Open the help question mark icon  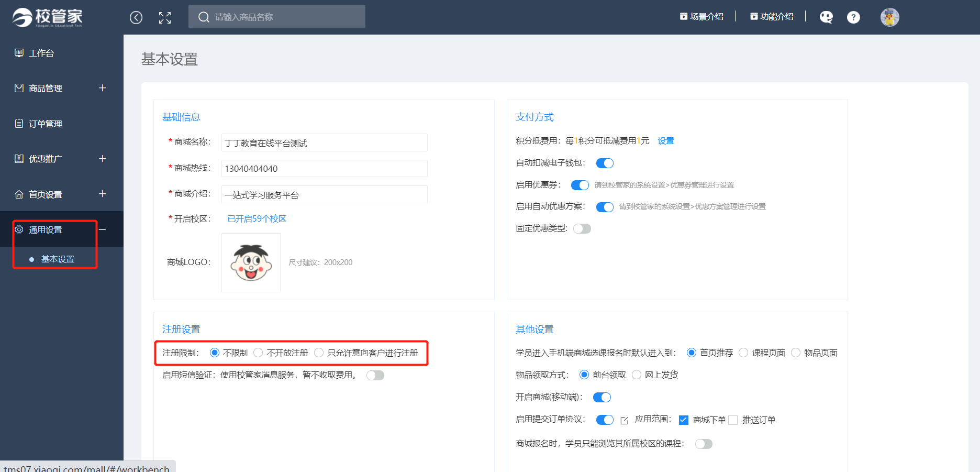(853, 17)
